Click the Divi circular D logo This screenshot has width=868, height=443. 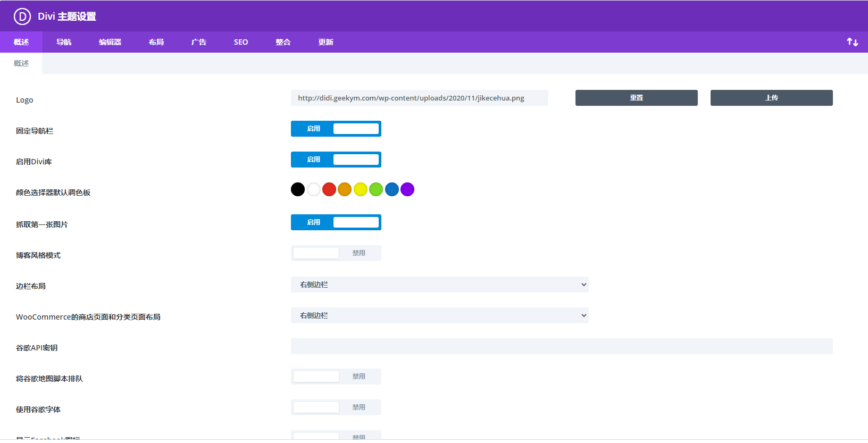click(22, 16)
